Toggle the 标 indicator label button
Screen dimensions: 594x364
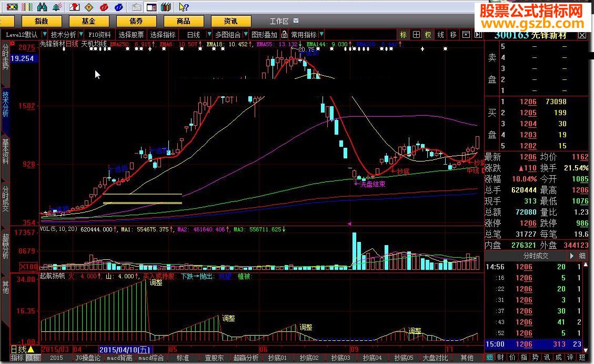[403, 35]
